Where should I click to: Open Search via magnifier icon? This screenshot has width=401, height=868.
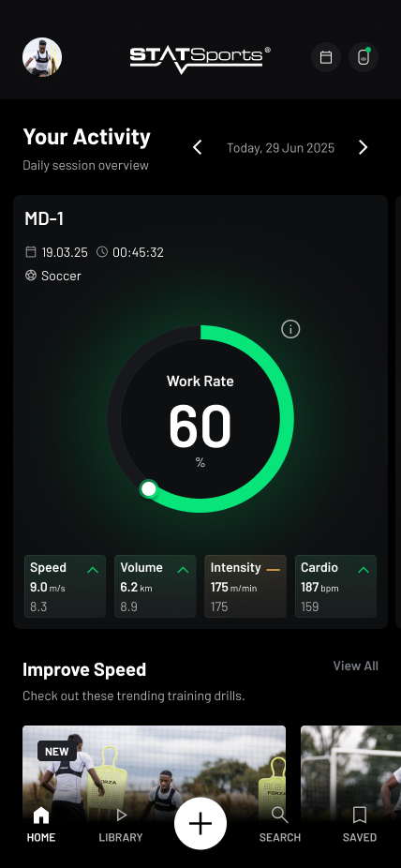[x=280, y=815]
